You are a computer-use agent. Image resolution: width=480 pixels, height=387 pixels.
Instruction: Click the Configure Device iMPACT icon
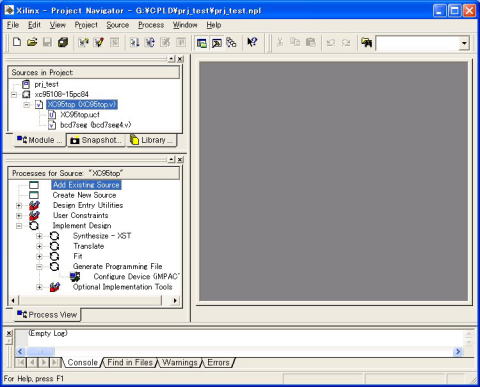click(75, 277)
